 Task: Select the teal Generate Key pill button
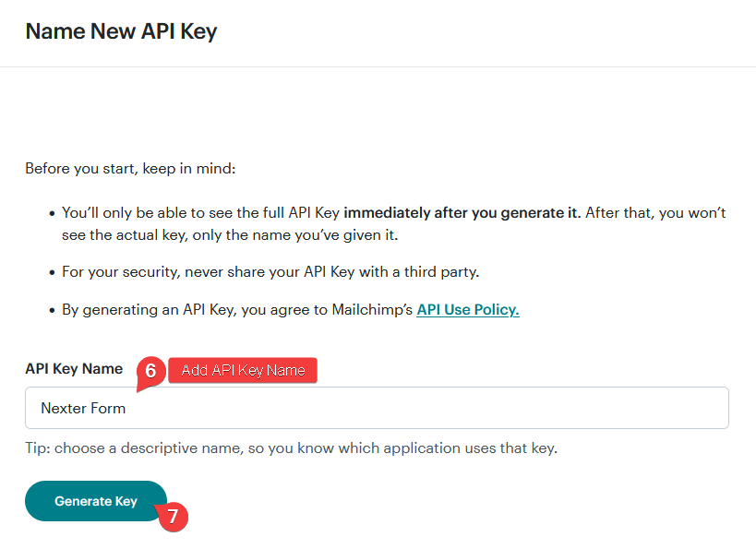point(95,501)
